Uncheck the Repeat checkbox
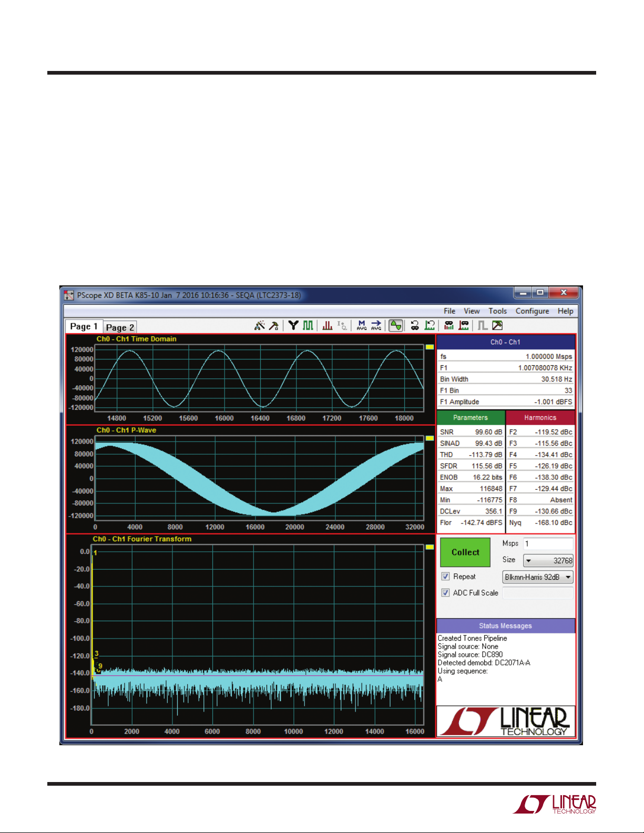644x833 pixels. [x=445, y=577]
